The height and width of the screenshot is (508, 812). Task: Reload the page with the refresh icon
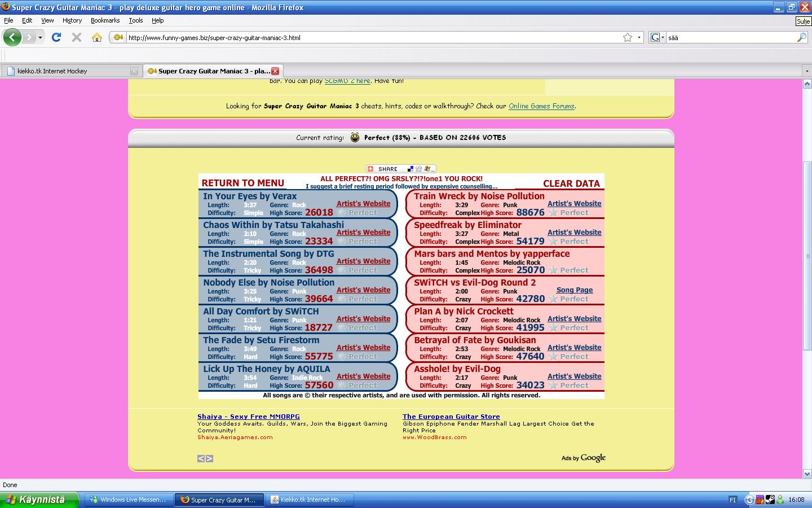coord(56,37)
